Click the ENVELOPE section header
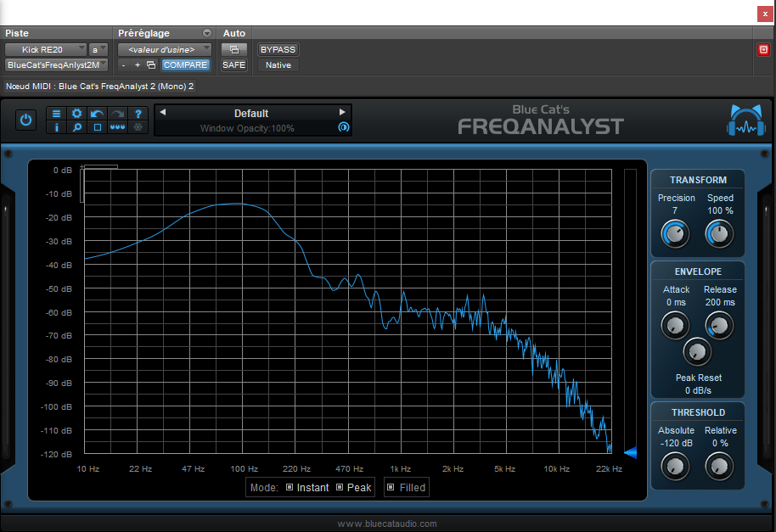This screenshot has height=532, width=776. coord(698,272)
